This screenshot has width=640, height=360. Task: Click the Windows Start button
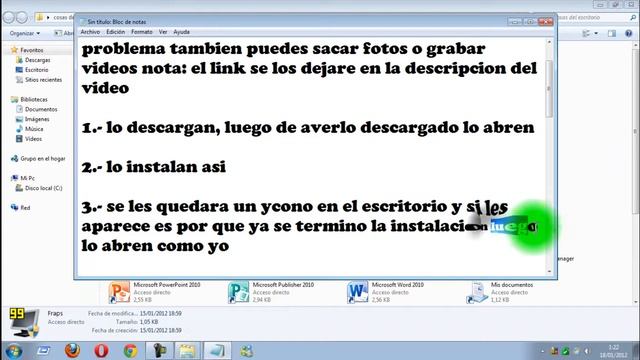pyautogui.click(x=13, y=351)
